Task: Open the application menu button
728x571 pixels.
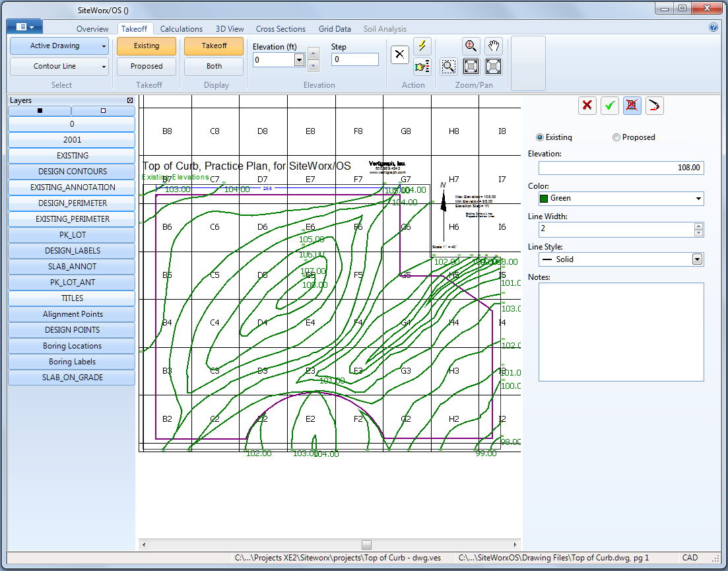Action: 24,27
